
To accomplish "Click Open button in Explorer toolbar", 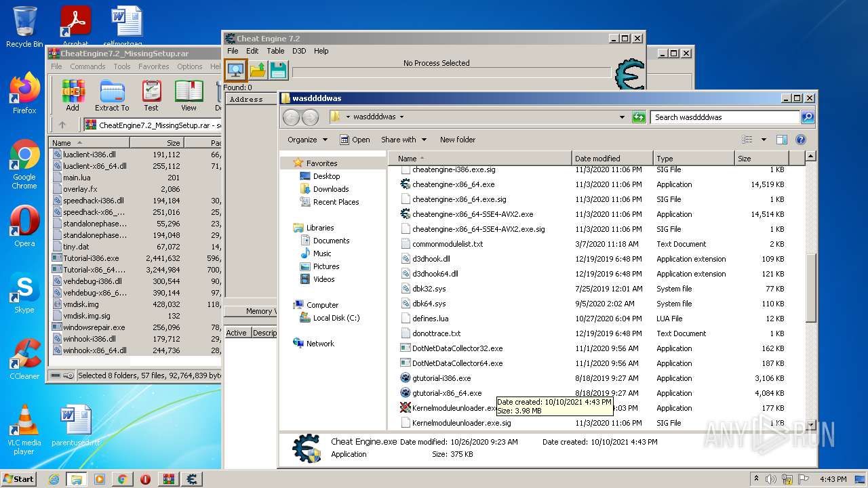I will pos(355,140).
